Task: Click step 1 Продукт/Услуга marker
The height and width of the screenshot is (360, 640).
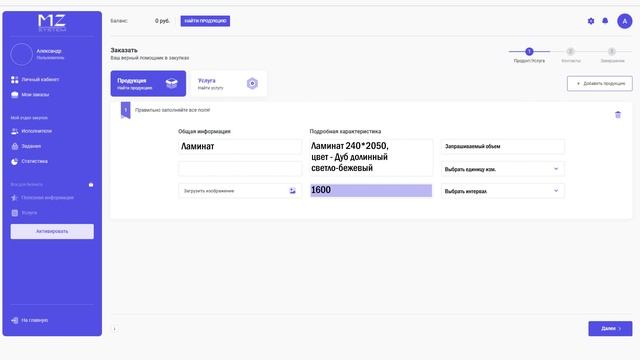Action: pyautogui.click(x=529, y=51)
